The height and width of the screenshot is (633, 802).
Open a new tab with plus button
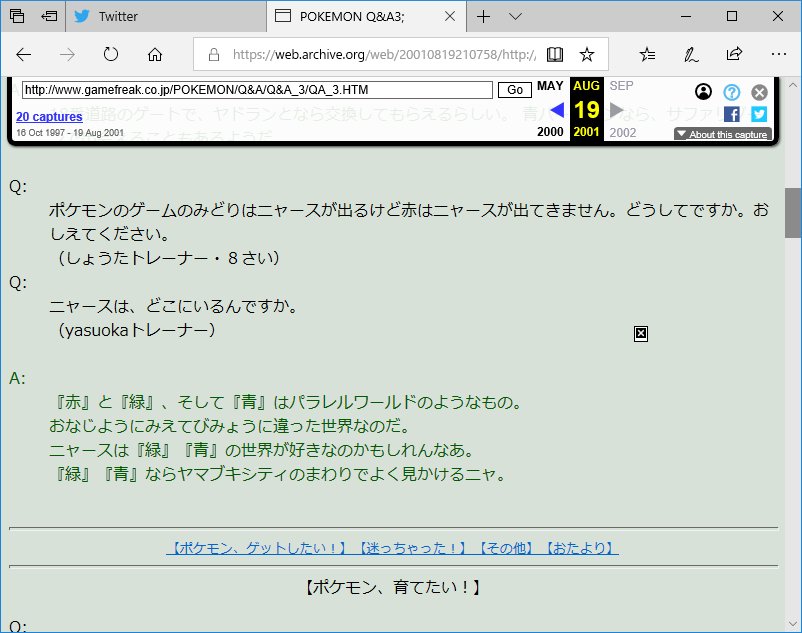coord(483,16)
